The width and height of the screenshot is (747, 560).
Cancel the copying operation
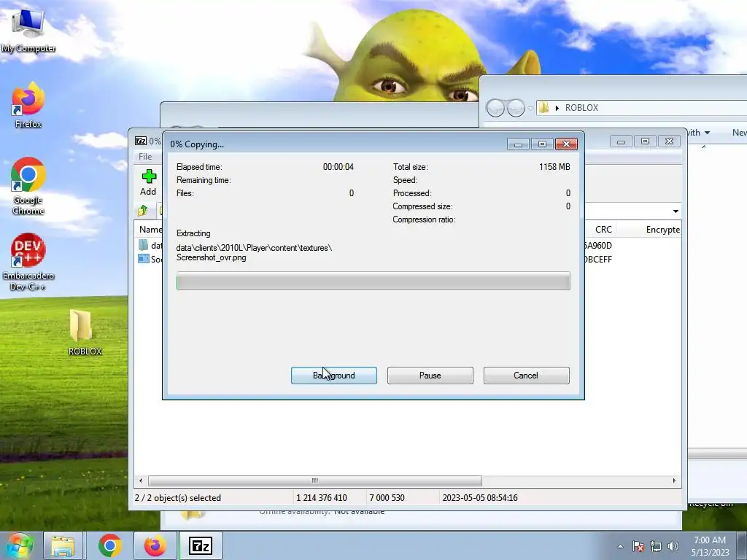tap(527, 376)
